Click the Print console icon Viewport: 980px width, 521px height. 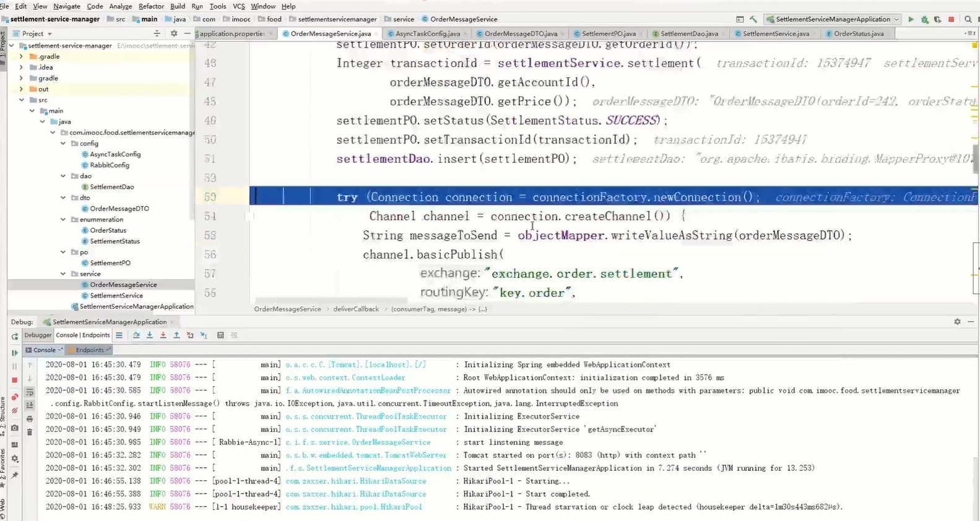pyautogui.click(x=30, y=419)
